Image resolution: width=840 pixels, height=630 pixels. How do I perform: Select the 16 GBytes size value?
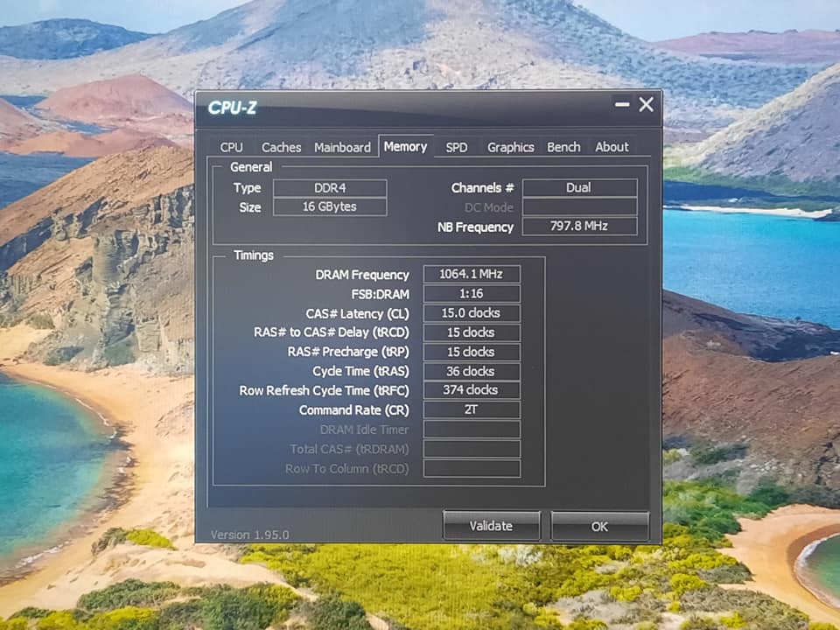[330, 206]
